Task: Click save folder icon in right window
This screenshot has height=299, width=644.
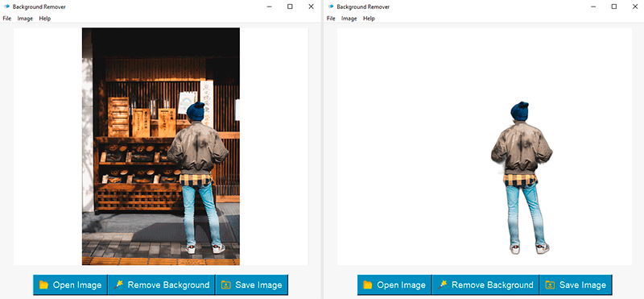Action: click(x=550, y=284)
